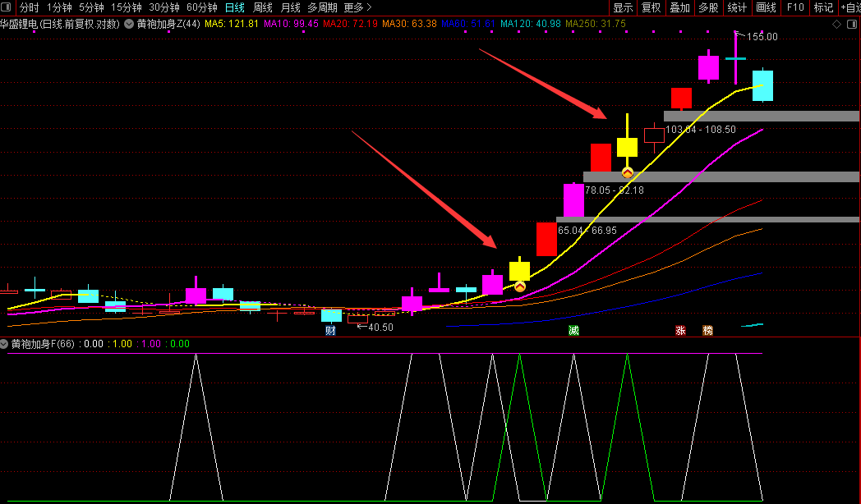Open the 黄袍加身F sub-indicator dropdown arrow
The width and height of the screenshot is (861, 504).
click(5, 344)
